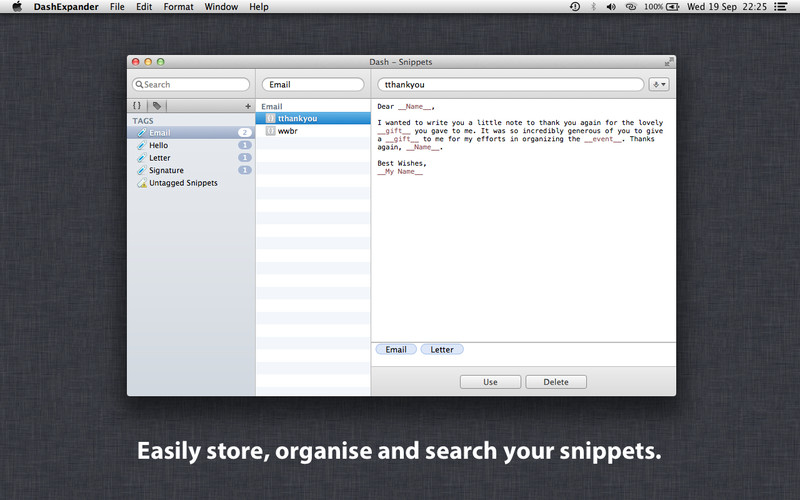Click the magnifier icon in the Search field
This screenshot has height=500, width=800.
pyautogui.click(x=139, y=85)
